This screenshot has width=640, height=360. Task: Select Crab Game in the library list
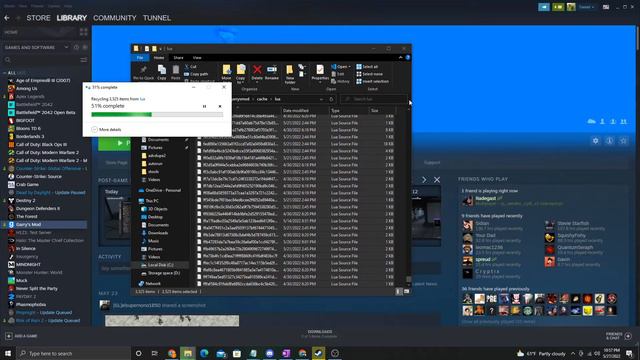tap(27, 184)
